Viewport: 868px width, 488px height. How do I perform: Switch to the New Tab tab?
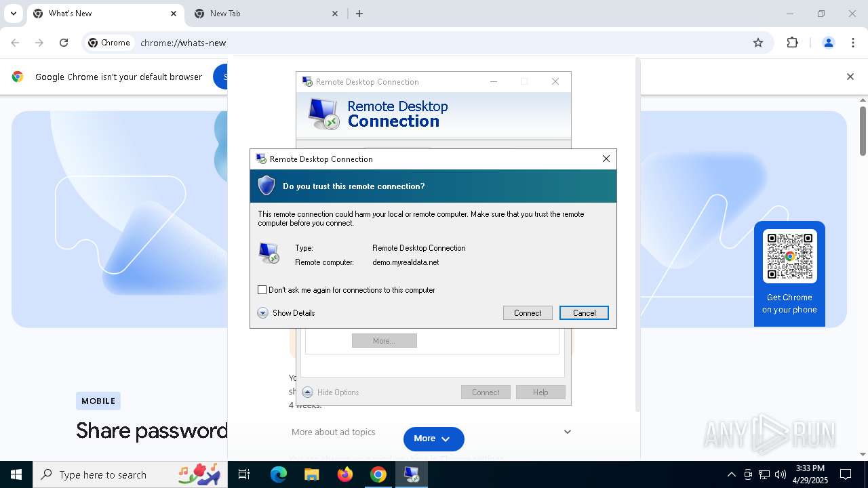266,14
